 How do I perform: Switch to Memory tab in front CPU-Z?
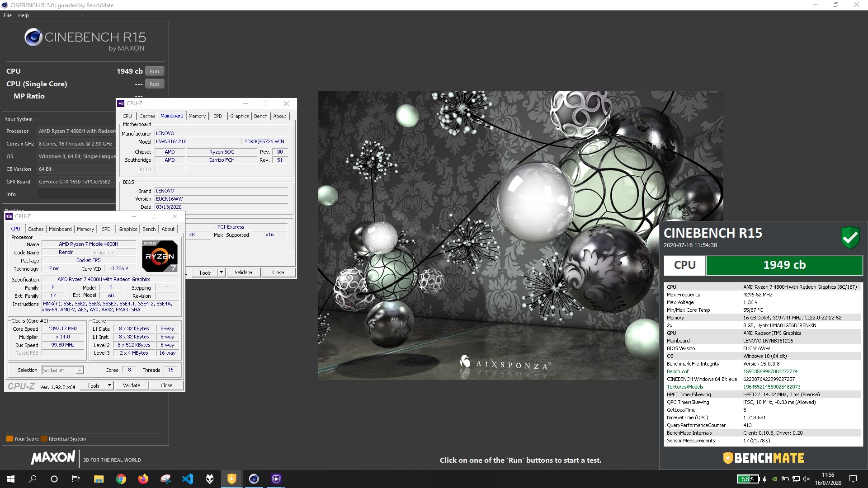[85, 229]
